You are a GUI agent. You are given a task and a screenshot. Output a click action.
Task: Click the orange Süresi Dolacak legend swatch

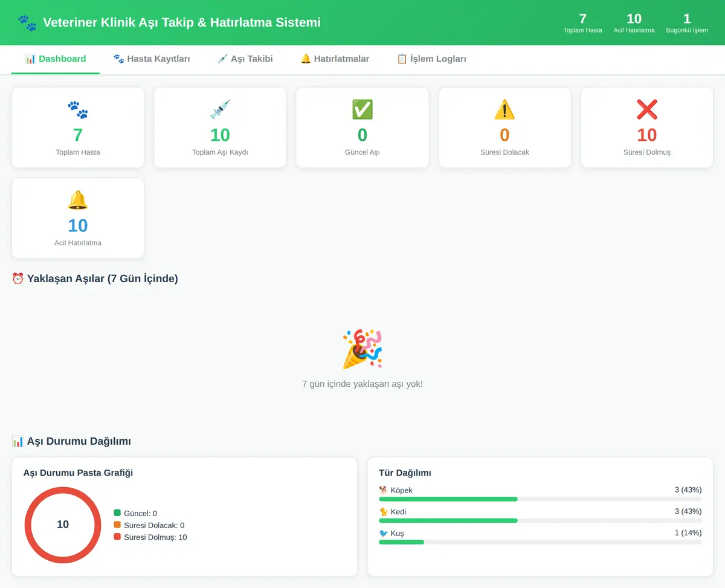(x=117, y=525)
